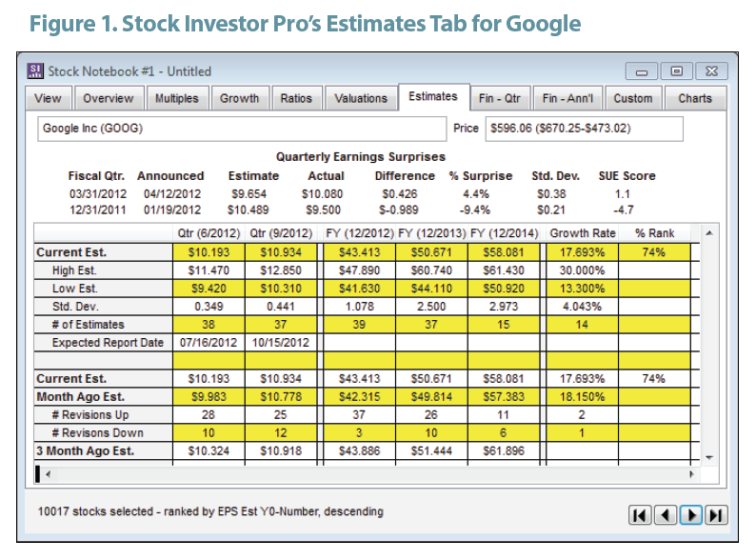Image resolution: width=756 pixels, height=560 pixels.
Task: Go to previous stock record arrow
Action: [x=666, y=515]
